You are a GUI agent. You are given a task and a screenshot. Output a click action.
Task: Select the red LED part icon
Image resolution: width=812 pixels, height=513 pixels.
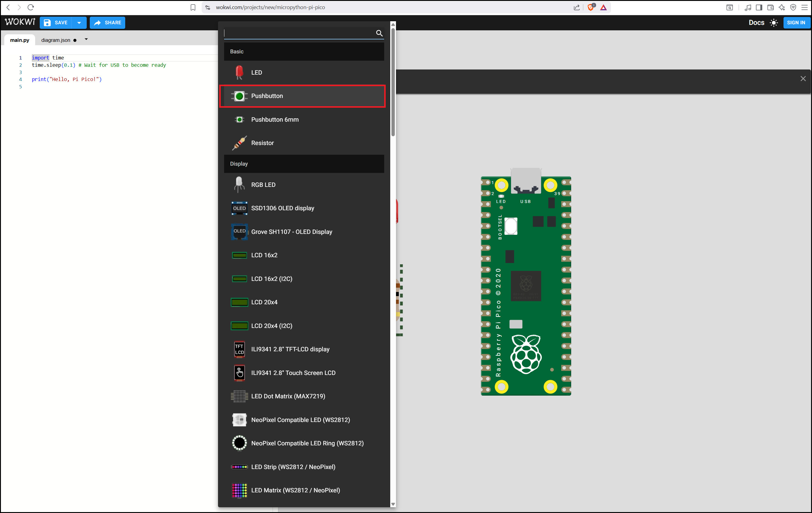(239, 73)
